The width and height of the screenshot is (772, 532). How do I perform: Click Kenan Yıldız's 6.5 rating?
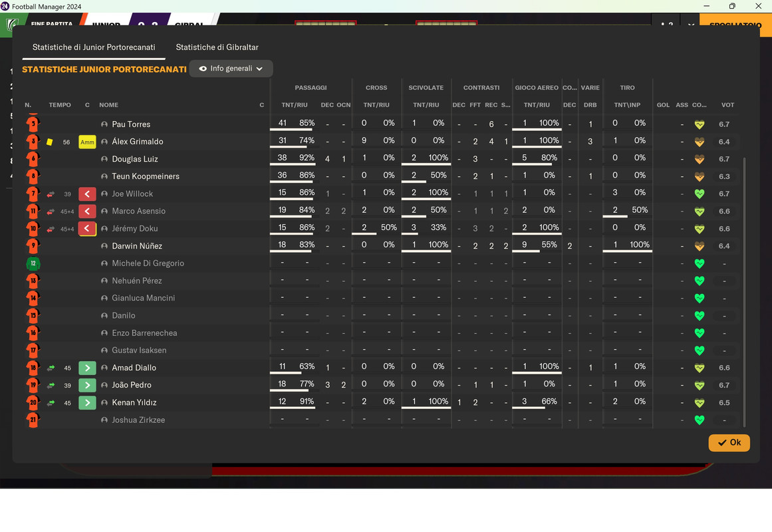(723, 402)
